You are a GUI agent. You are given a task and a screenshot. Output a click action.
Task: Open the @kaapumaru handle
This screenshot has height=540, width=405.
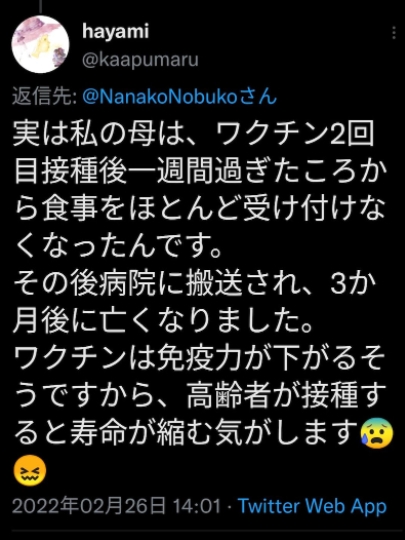click(140, 60)
